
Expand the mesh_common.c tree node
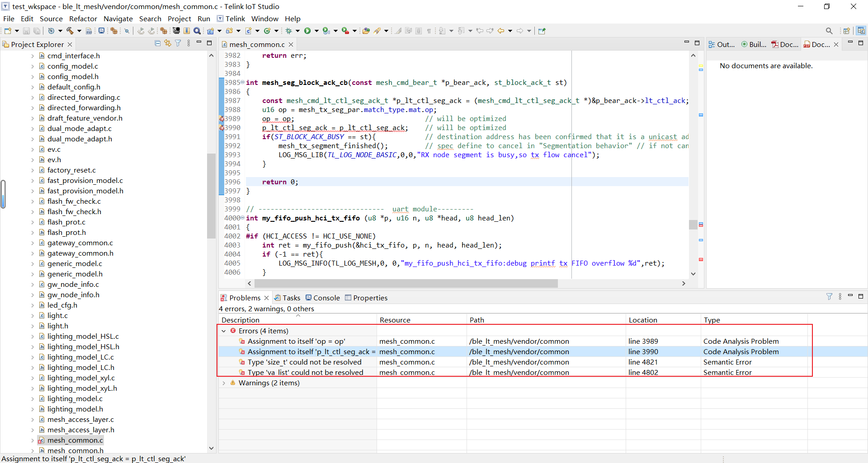(33, 440)
